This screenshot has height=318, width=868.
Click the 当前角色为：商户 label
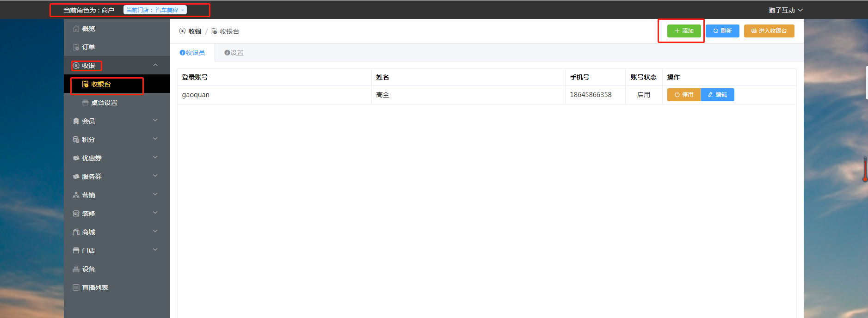89,10
